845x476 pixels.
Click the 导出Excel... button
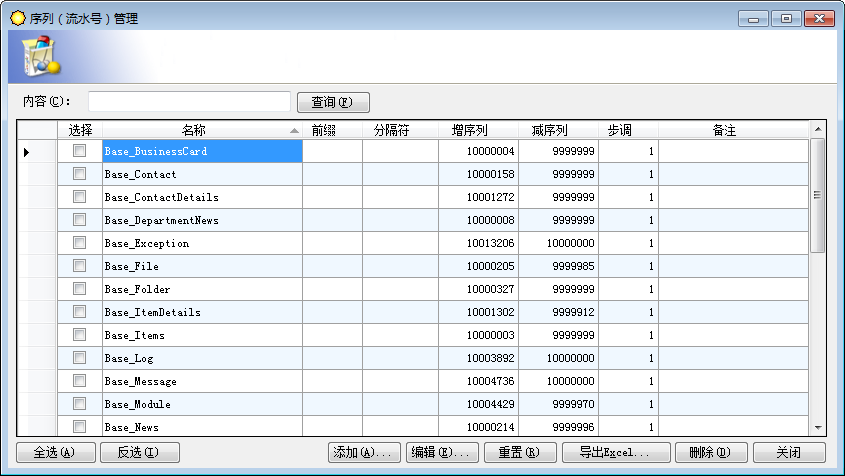pos(616,452)
